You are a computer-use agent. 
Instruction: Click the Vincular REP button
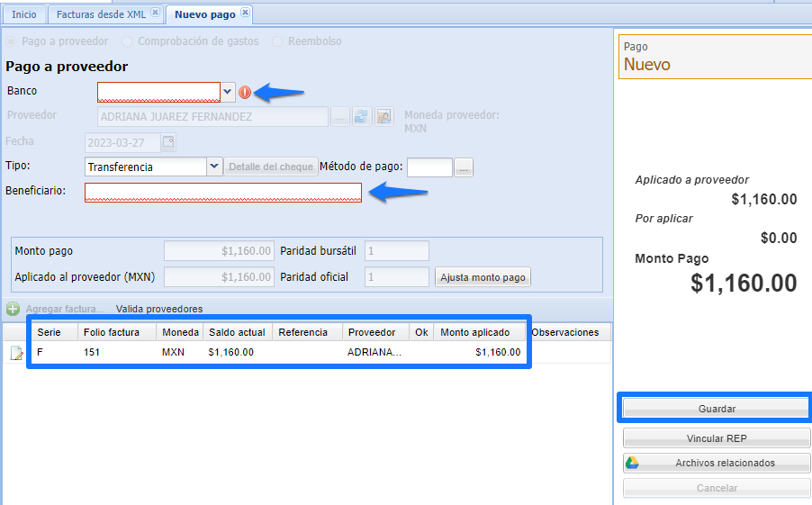click(717, 438)
